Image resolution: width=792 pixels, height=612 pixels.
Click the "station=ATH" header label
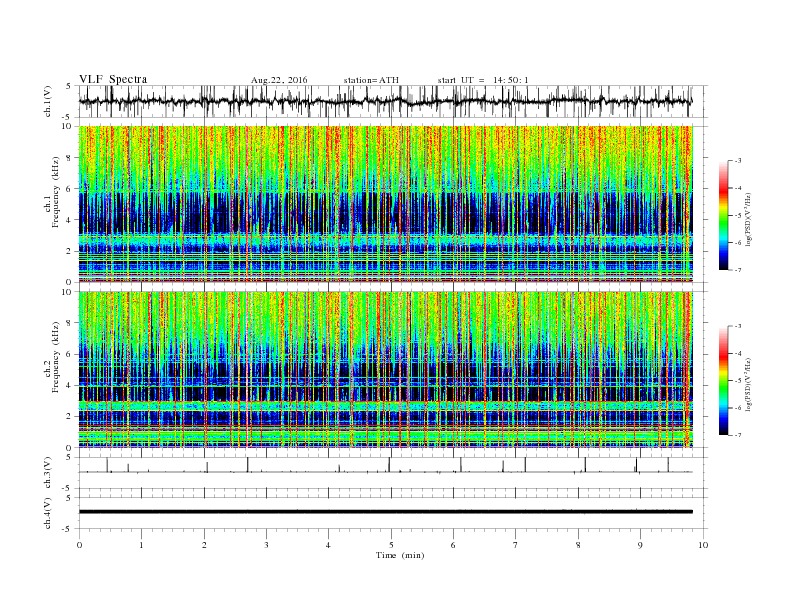point(371,80)
